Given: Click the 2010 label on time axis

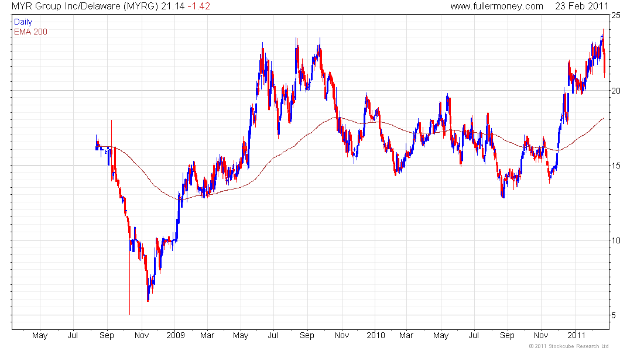Looking at the screenshot, I should click(x=376, y=335).
